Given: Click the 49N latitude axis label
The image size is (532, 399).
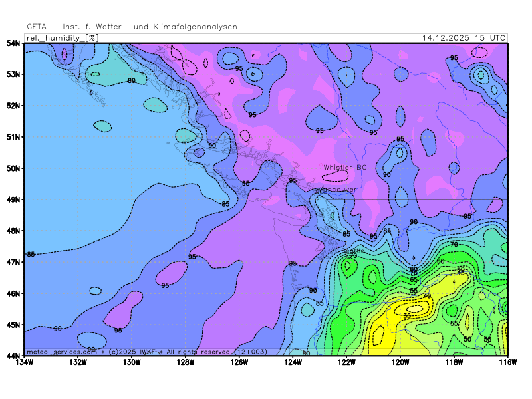Looking at the screenshot, I should [x=13, y=199].
